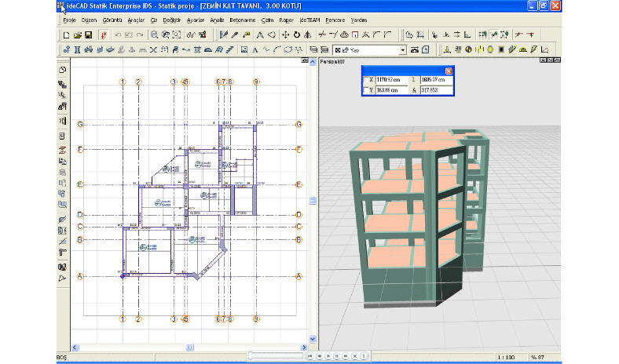This screenshot has height=364, width=619.
Task: Select the circular-arrow Rotate tool
Action: click(296, 35)
